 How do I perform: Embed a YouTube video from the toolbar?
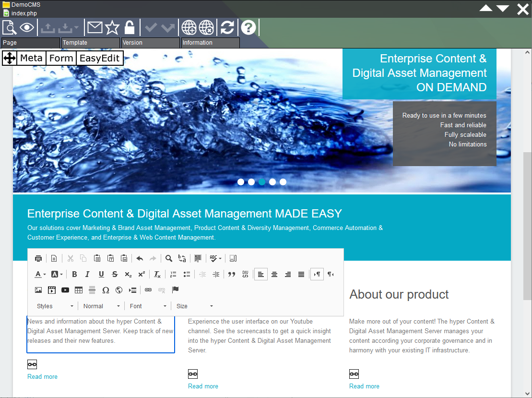click(x=65, y=290)
